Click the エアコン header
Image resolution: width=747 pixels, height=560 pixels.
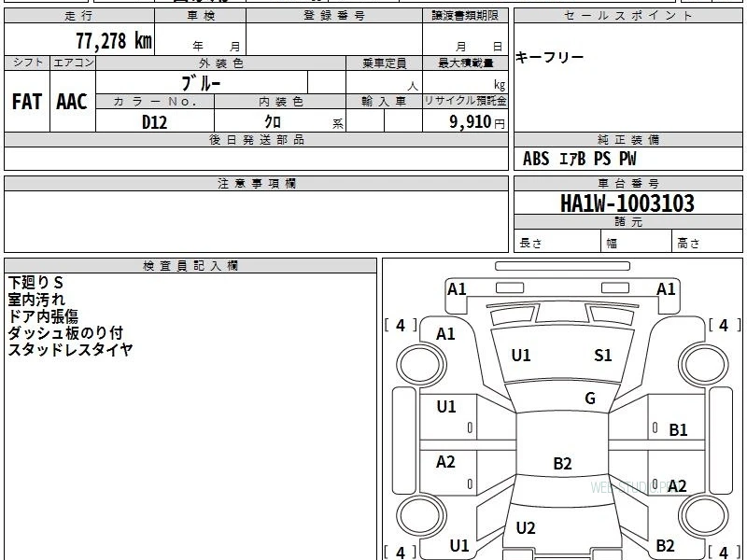(x=73, y=63)
